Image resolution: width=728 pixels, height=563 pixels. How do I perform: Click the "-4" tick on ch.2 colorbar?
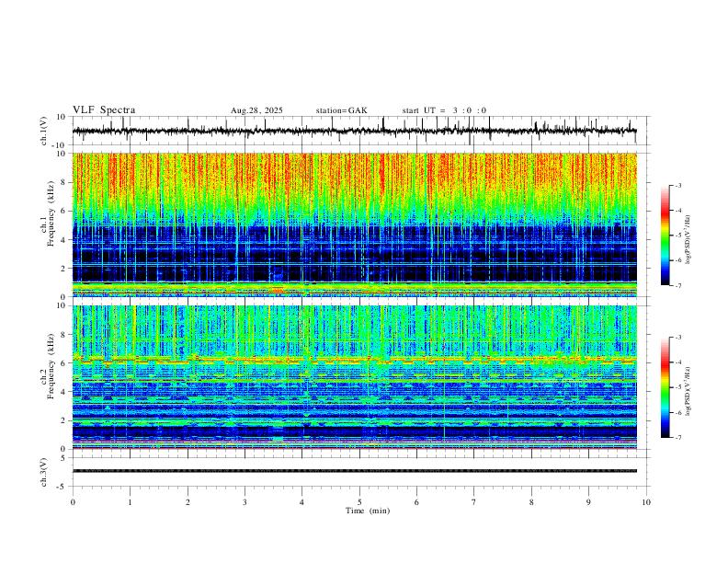(x=677, y=362)
